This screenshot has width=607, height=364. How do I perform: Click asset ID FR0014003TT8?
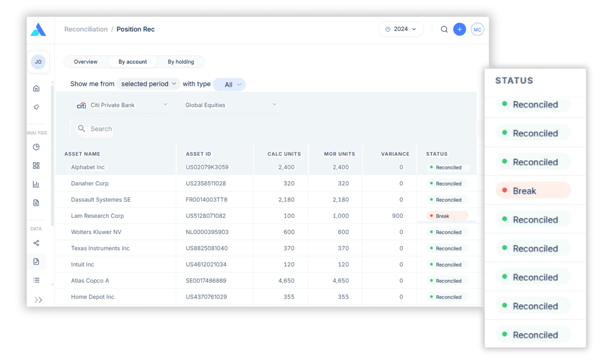(206, 200)
